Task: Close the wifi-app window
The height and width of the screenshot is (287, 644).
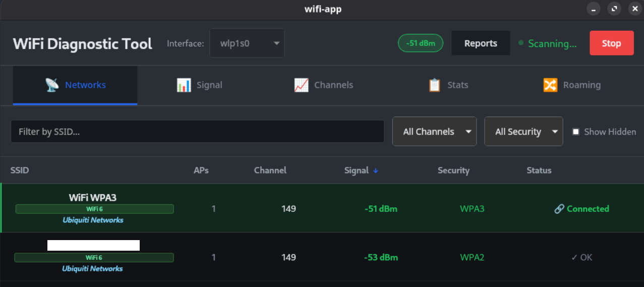Action: point(634,9)
